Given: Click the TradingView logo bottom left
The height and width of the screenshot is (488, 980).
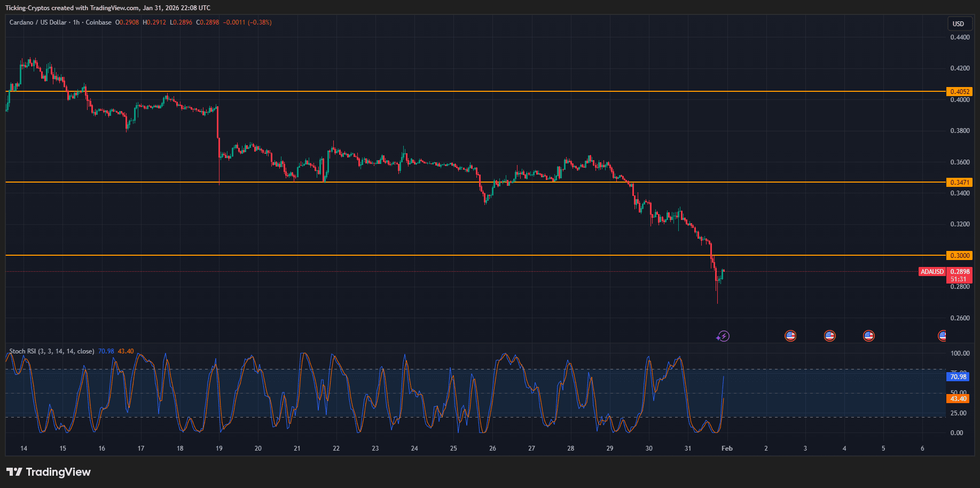Looking at the screenshot, I should (x=48, y=472).
